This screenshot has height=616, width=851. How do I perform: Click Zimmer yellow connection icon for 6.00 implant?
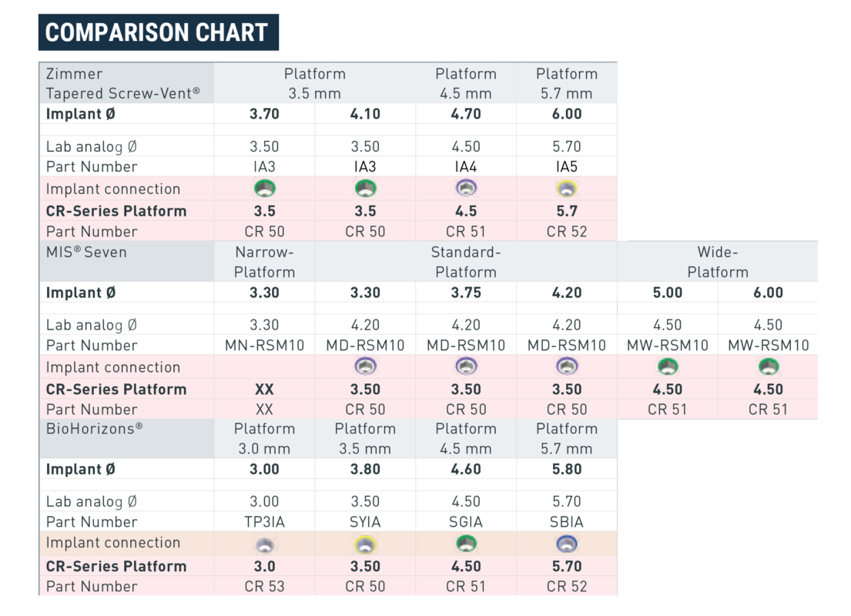coord(567,189)
